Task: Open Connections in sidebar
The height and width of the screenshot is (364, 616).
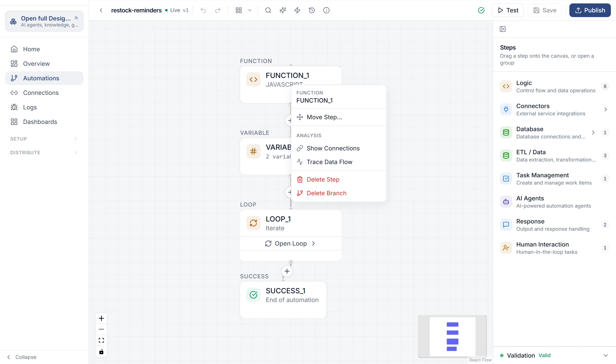Action: coord(44,93)
